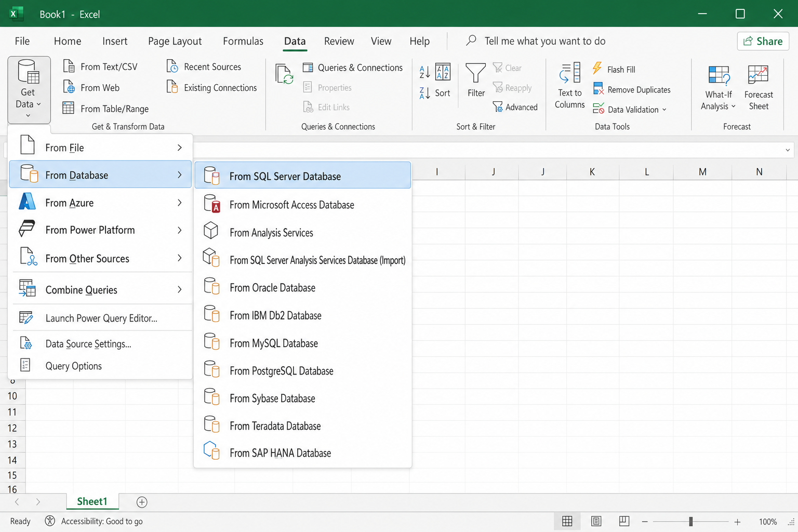The image size is (798, 532).
Task: Click the accessibility checker icon in status bar
Action: coord(50,521)
